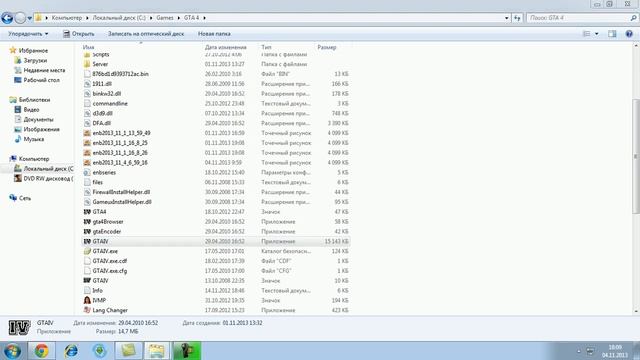
Task: Select the d3d9.dll file icon
Action: pyautogui.click(x=87, y=113)
